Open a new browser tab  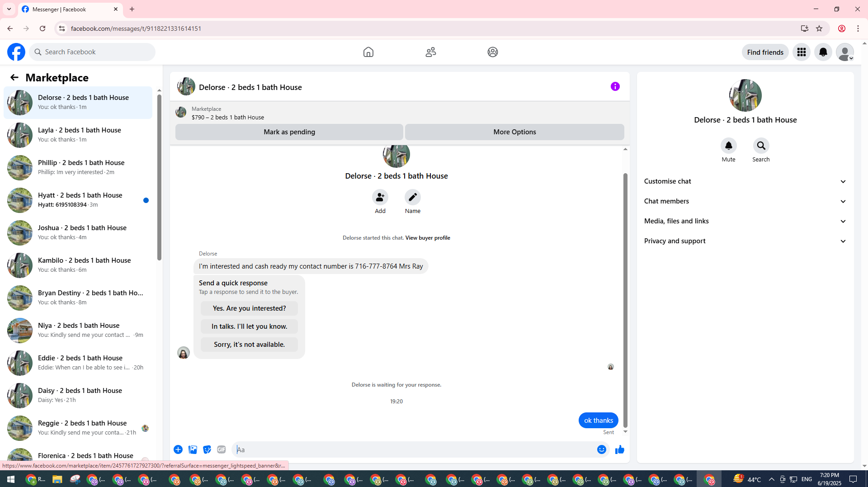pos(132,9)
